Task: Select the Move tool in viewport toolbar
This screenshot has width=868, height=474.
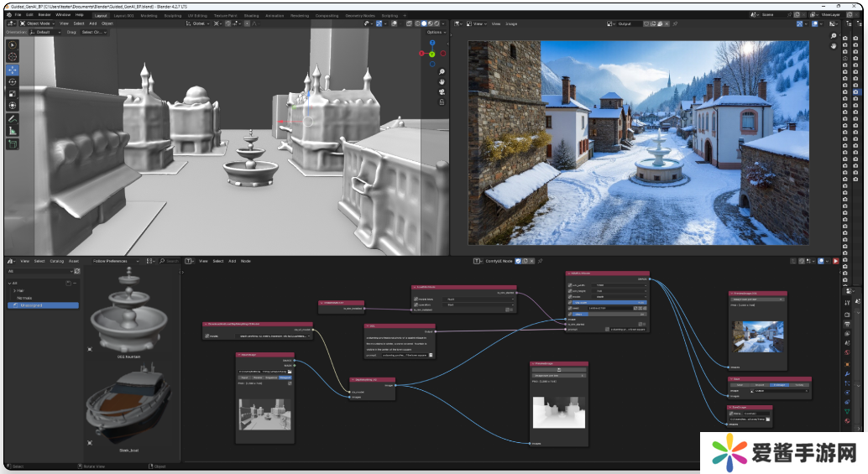Action: coord(13,70)
